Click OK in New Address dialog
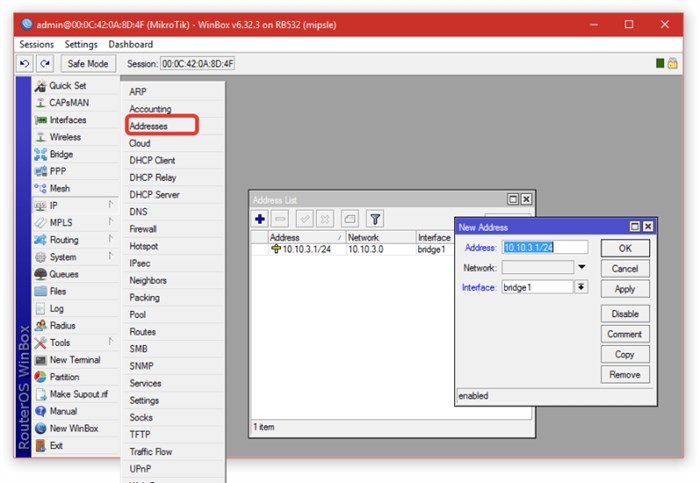Image resolution: width=700 pixels, height=483 pixels. [x=625, y=248]
